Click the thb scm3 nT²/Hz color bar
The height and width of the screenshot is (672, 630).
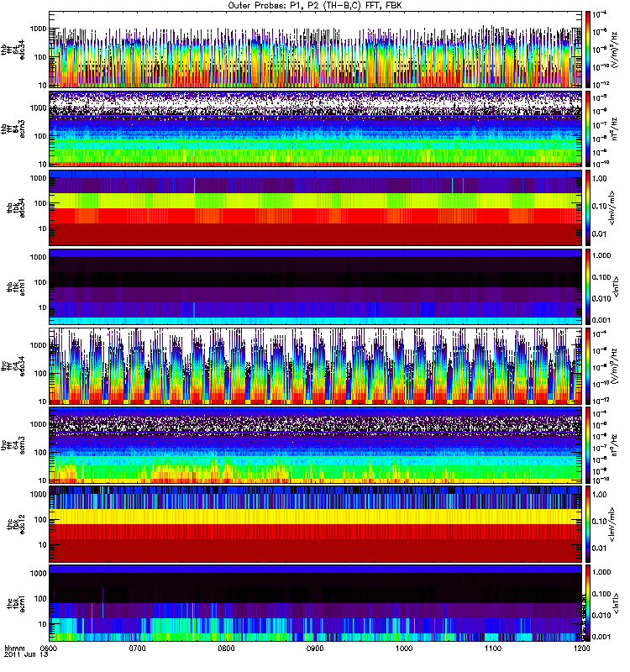(588, 129)
